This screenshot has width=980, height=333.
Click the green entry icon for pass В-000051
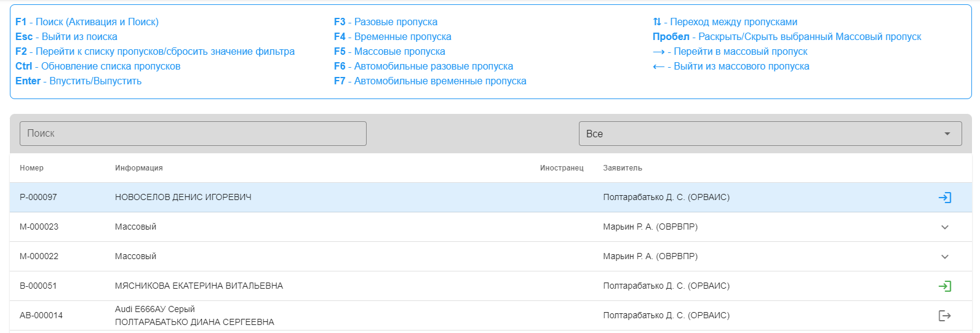tap(944, 286)
